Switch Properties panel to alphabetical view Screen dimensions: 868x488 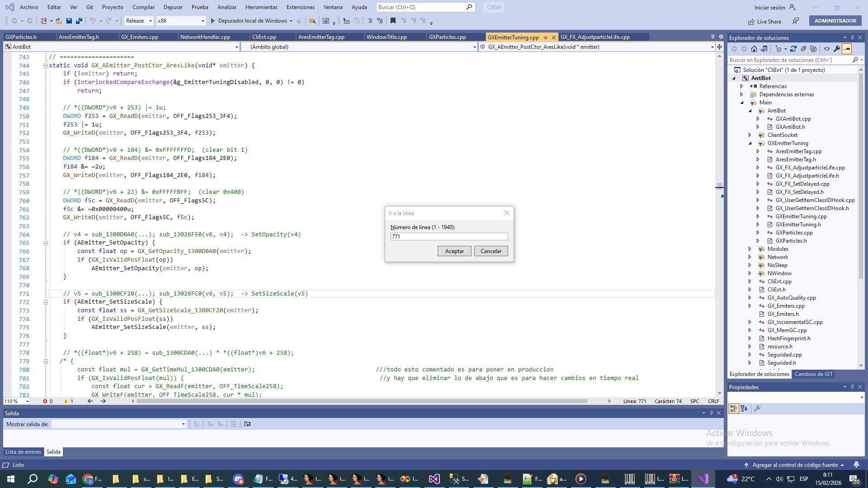click(x=744, y=408)
